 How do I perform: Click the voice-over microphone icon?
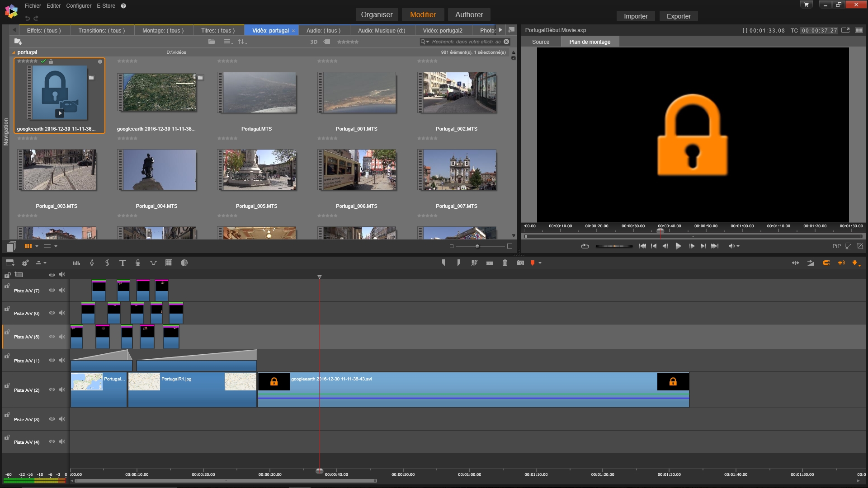pos(138,263)
